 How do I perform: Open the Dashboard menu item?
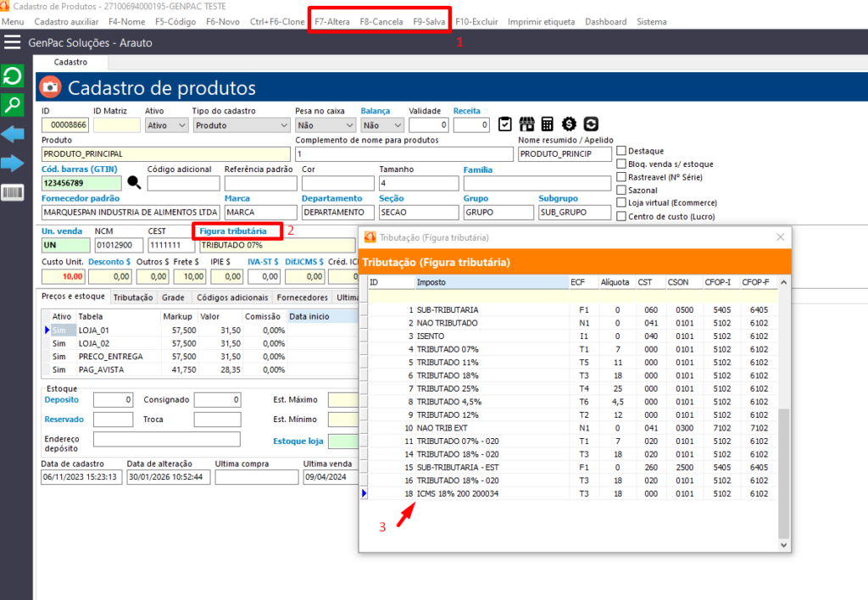pos(605,21)
